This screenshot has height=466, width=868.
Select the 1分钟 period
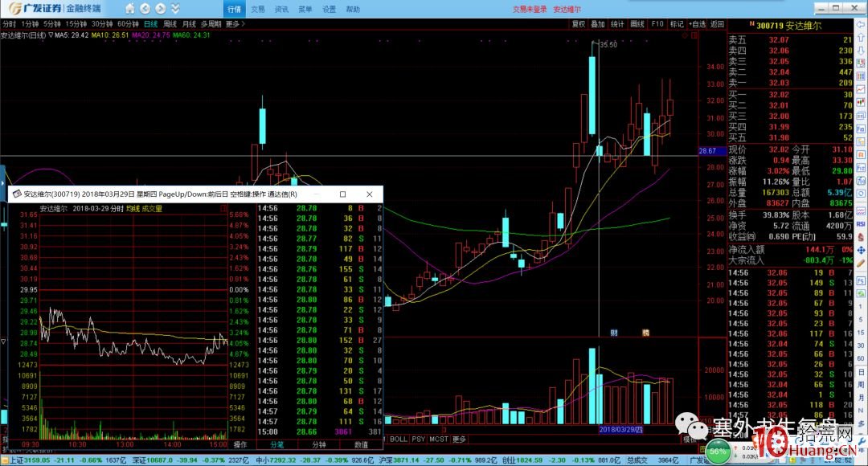(x=30, y=24)
